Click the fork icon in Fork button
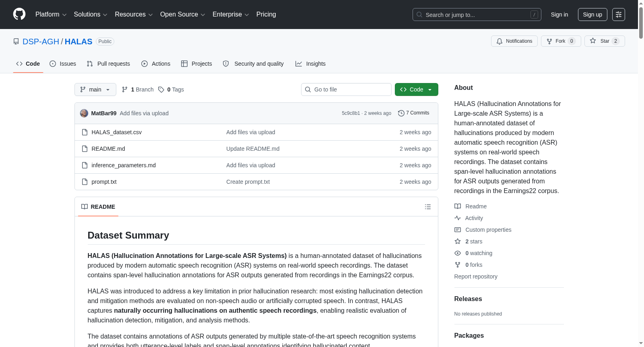The height and width of the screenshot is (347, 644). pos(549,41)
